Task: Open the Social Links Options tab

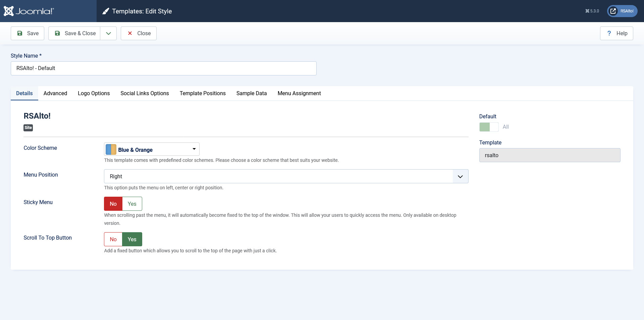Action: point(145,93)
